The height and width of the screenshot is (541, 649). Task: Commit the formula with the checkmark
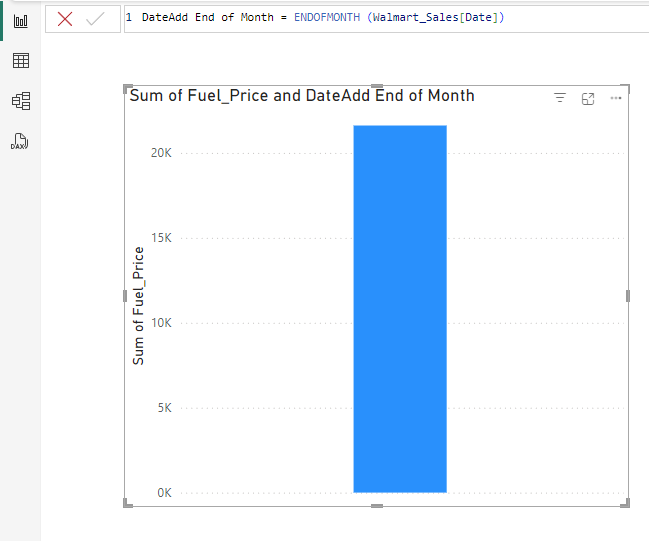coord(95,19)
